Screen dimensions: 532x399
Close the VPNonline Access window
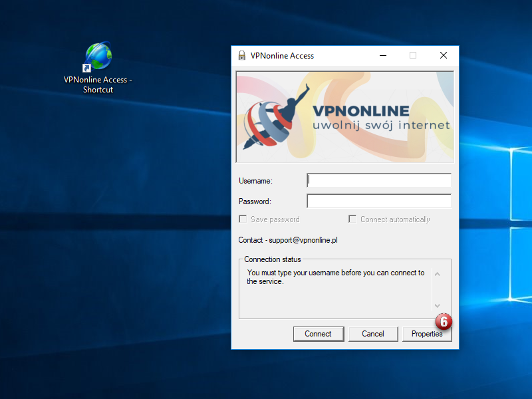point(444,55)
